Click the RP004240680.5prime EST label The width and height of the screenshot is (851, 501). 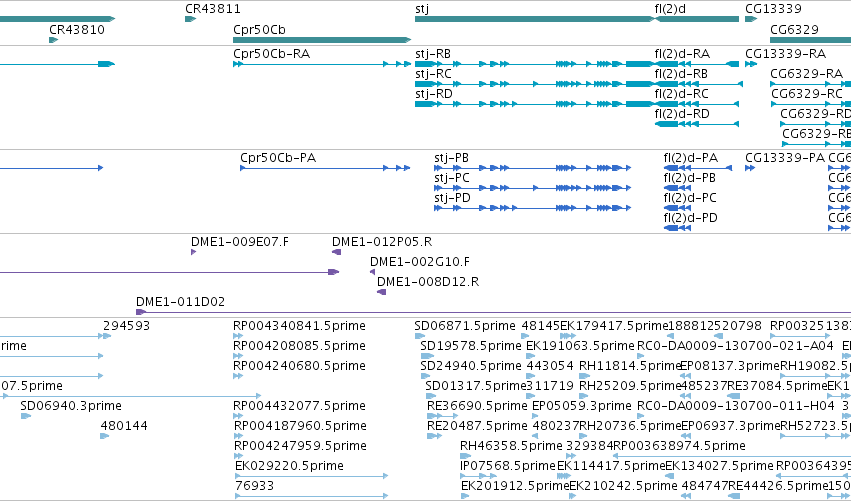[x=299, y=366]
